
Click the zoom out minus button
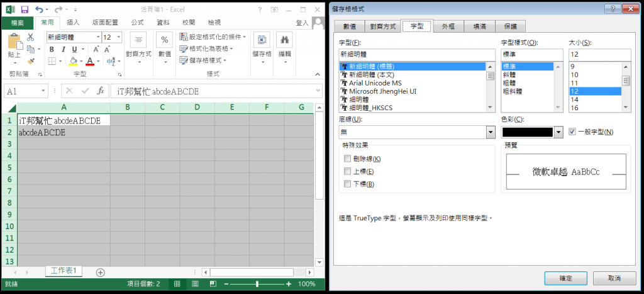click(x=226, y=284)
